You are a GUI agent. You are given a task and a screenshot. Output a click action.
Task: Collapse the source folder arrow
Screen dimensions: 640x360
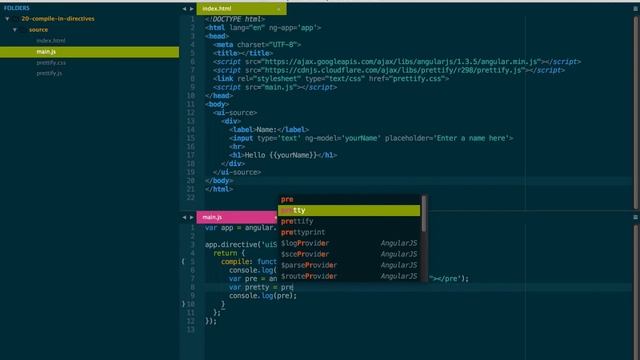coord(15,30)
